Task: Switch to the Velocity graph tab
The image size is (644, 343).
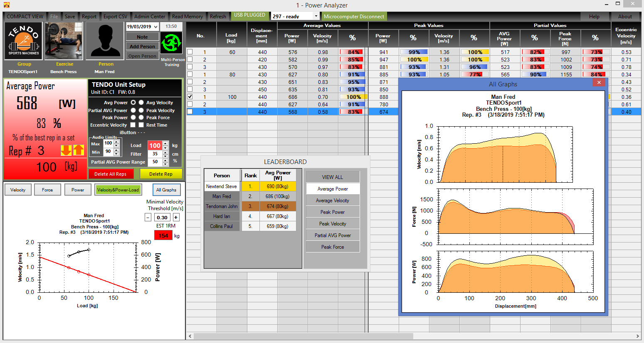Action: click(x=18, y=190)
